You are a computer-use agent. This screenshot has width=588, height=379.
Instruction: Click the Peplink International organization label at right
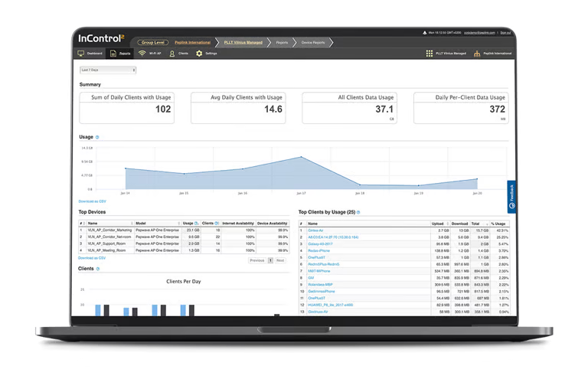click(497, 54)
